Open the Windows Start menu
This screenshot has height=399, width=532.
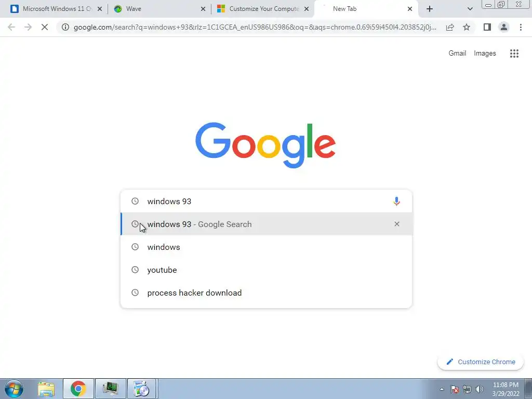14,389
